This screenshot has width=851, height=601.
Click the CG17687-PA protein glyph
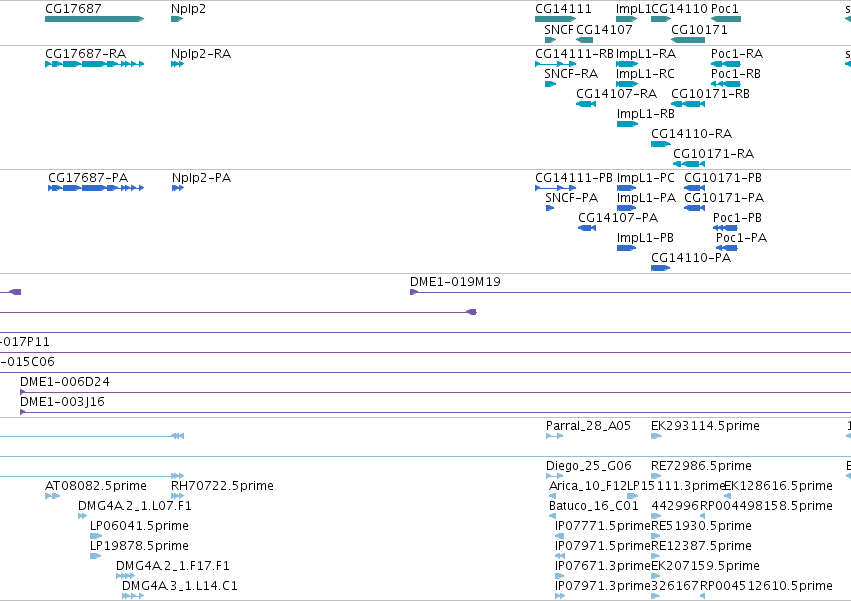coord(96,188)
